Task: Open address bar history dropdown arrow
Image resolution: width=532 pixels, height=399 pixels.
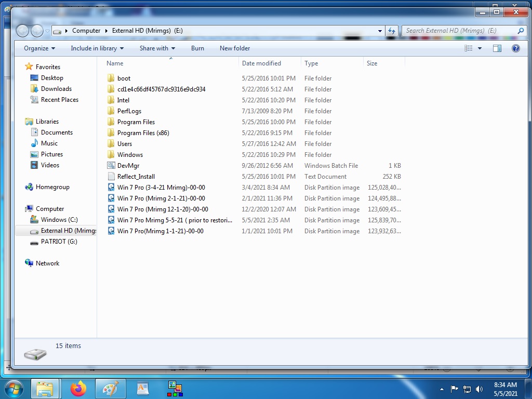Action: pyautogui.click(x=380, y=31)
